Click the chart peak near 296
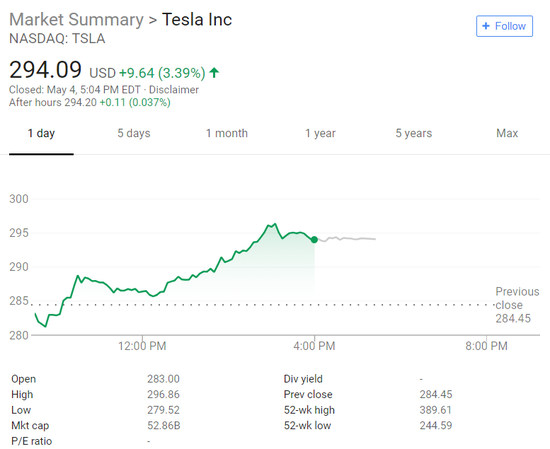Screen dimensions: 550x449 (275, 224)
